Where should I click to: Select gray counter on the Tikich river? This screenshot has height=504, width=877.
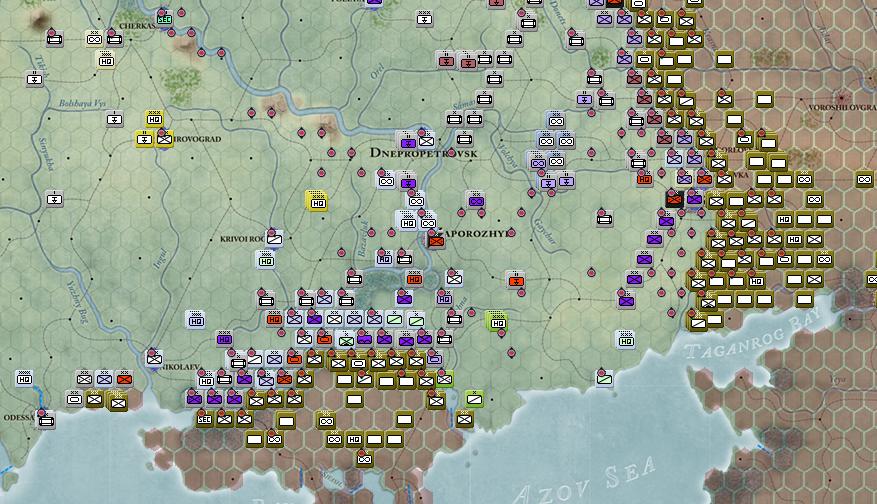(35, 79)
